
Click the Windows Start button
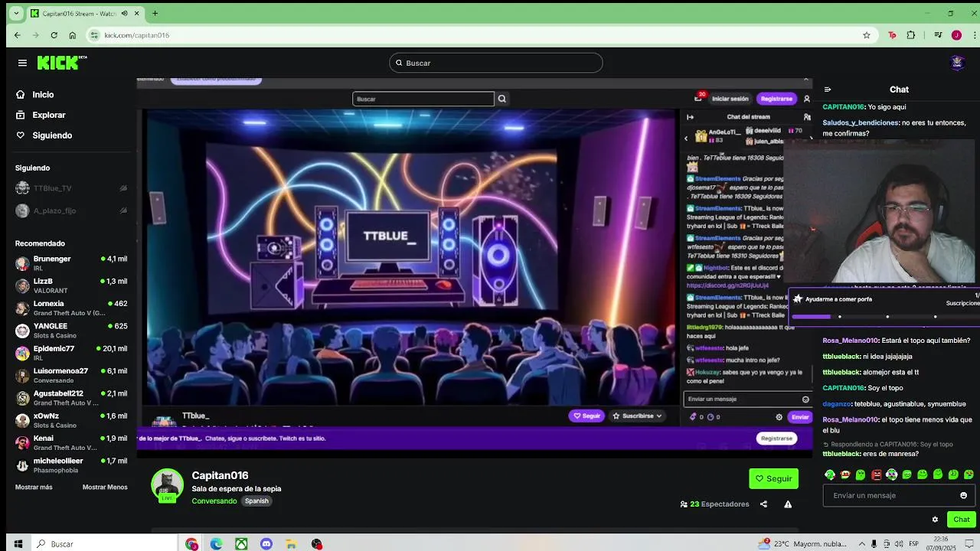pos(18,544)
